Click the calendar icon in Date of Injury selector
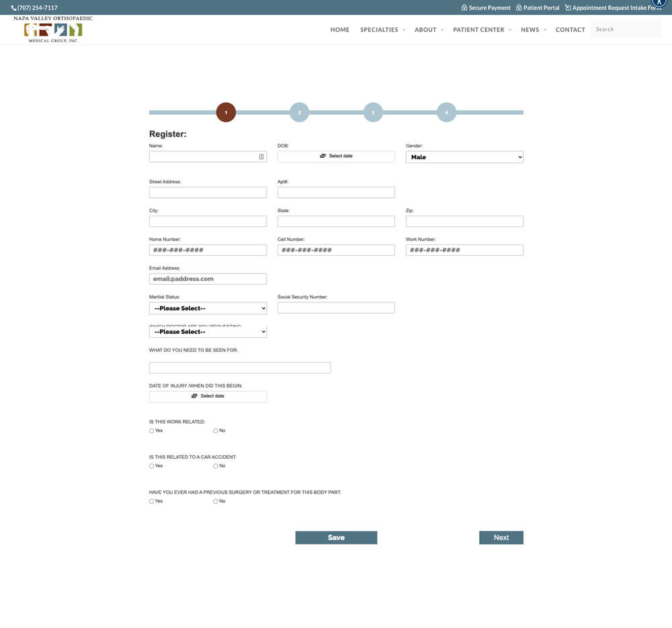 pos(194,396)
